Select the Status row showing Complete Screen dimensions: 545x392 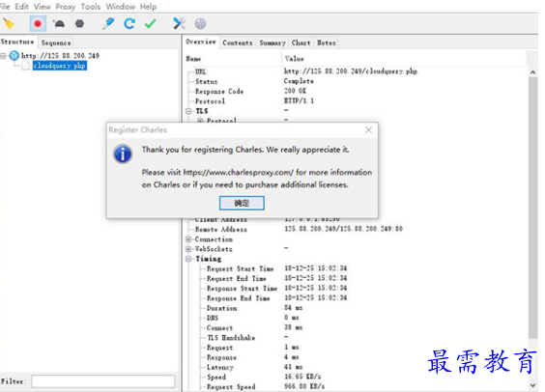[356, 81]
